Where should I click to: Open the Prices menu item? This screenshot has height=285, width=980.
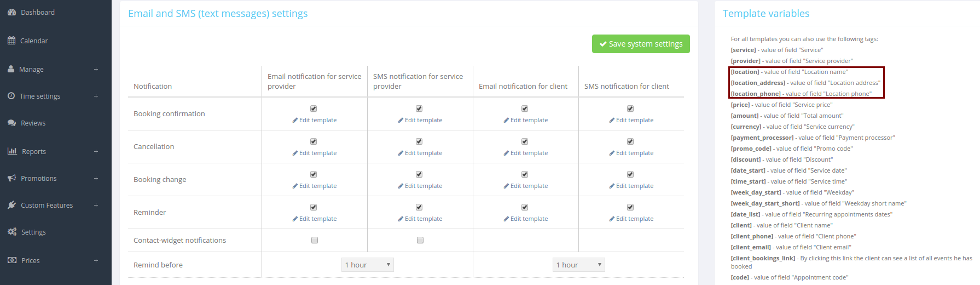[31, 261]
